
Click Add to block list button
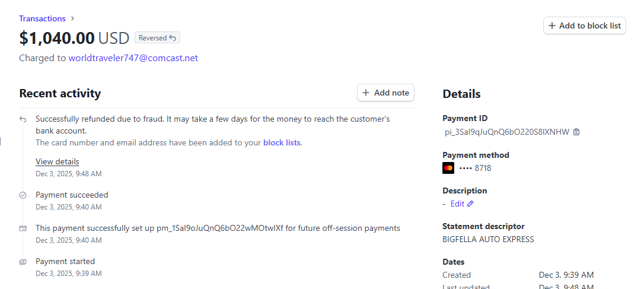point(584,26)
